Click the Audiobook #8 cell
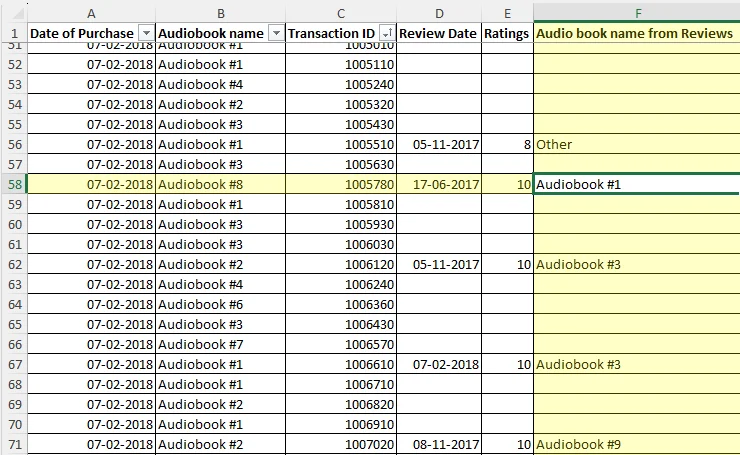This screenshot has height=455, width=740. pos(220,184)
